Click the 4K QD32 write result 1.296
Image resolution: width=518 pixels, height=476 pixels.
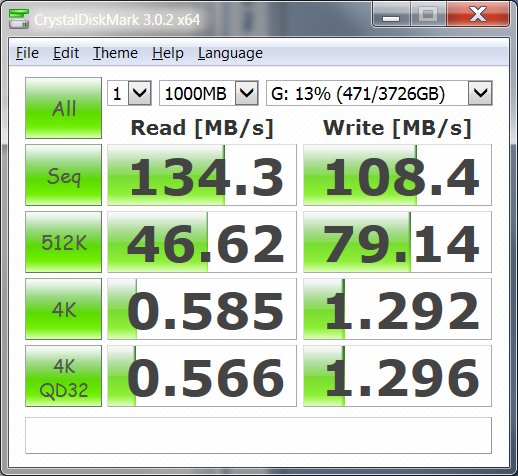(397, 376)
